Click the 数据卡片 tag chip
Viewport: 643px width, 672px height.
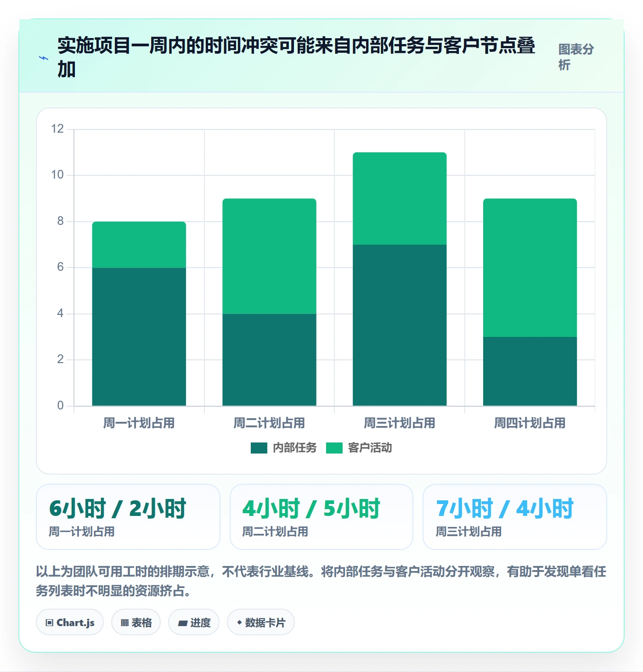point(261,622)
